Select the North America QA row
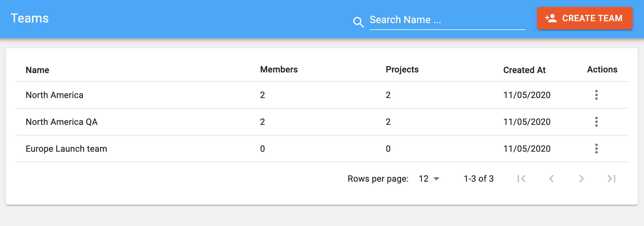The height and width of the screenshot is (226, 644). (62, 122)
